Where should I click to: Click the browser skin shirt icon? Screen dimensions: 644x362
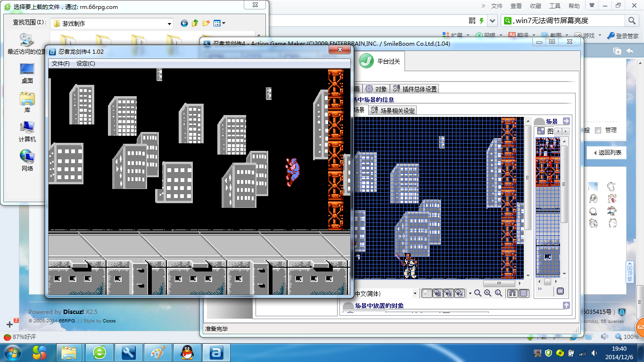[x=591, y=6]
